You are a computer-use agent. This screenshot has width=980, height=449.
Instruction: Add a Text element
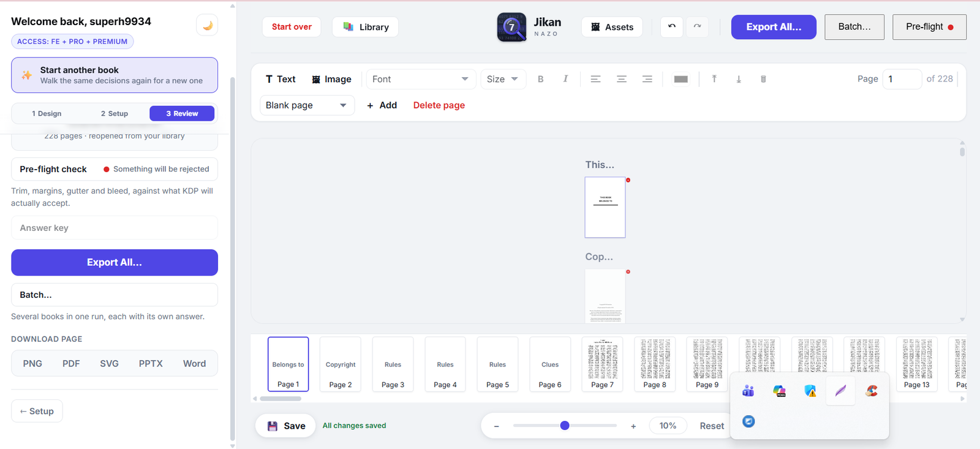click(281, 79)
